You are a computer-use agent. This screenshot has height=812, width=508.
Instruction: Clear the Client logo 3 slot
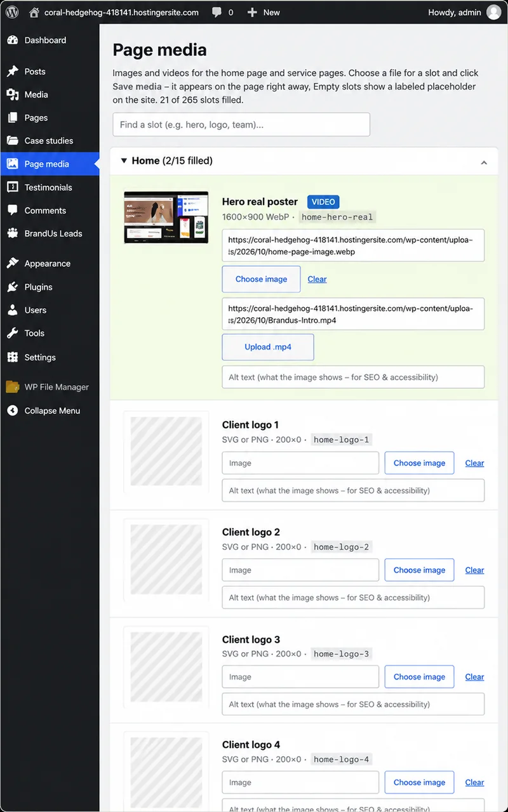tap(474, 677)
